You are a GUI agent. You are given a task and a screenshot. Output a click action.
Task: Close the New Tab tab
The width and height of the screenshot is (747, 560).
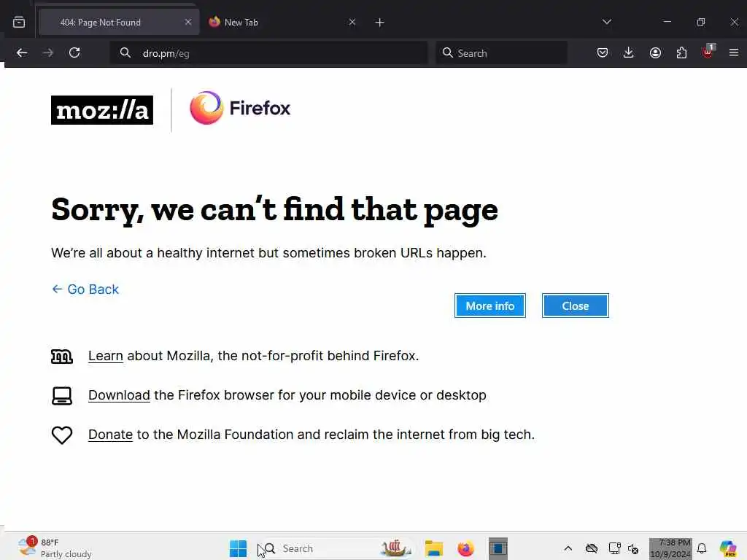(x=352, y=22)
